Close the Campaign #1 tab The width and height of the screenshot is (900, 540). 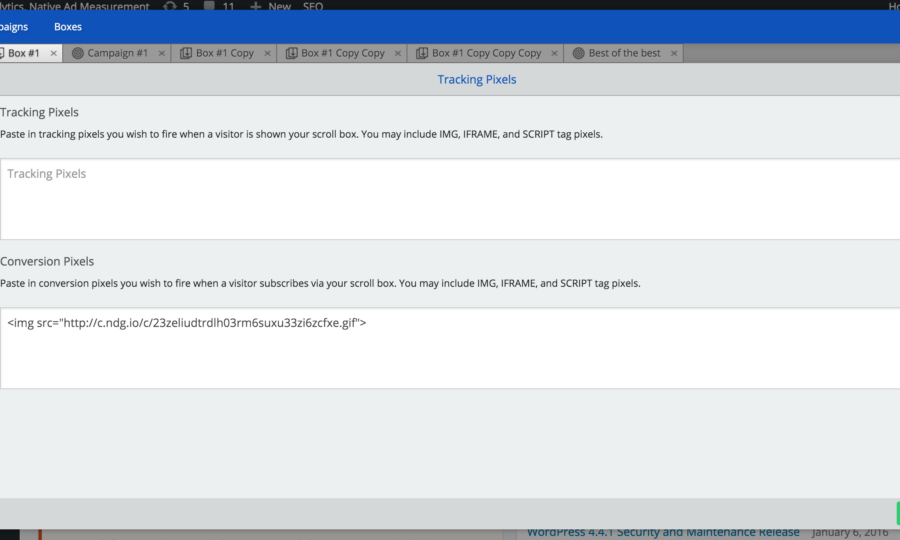tap(161, 53)
